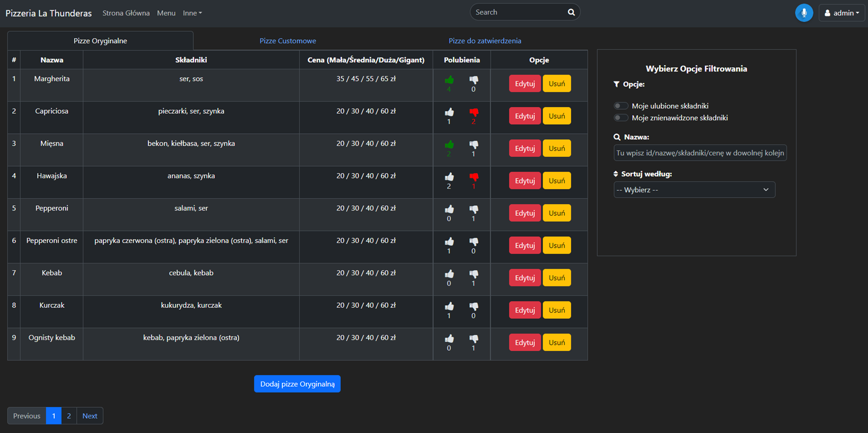
Task: Expand the admin user dropdown
Action: pos(842,13)
